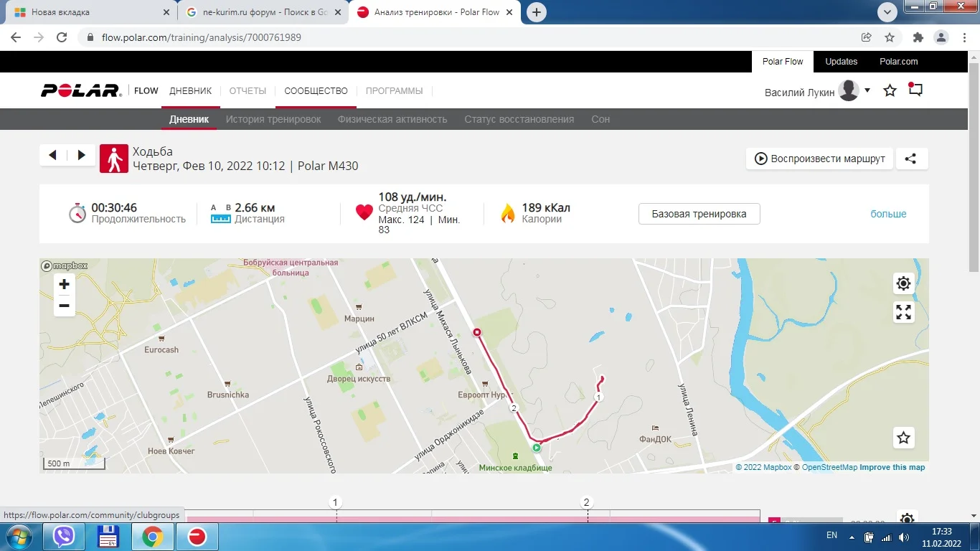980x551 pixels.
Task: Click the share training button
Action: click(910, 159)
